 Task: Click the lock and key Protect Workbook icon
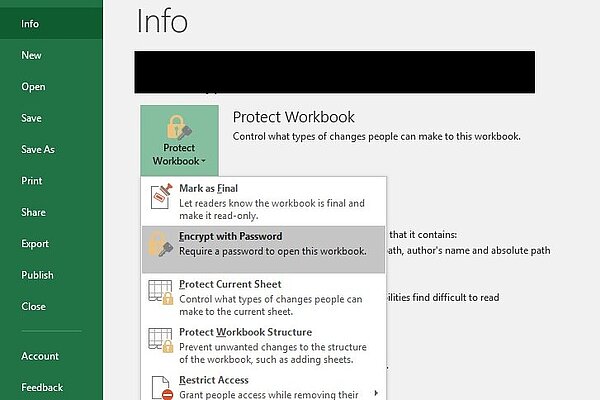(179, 127)
